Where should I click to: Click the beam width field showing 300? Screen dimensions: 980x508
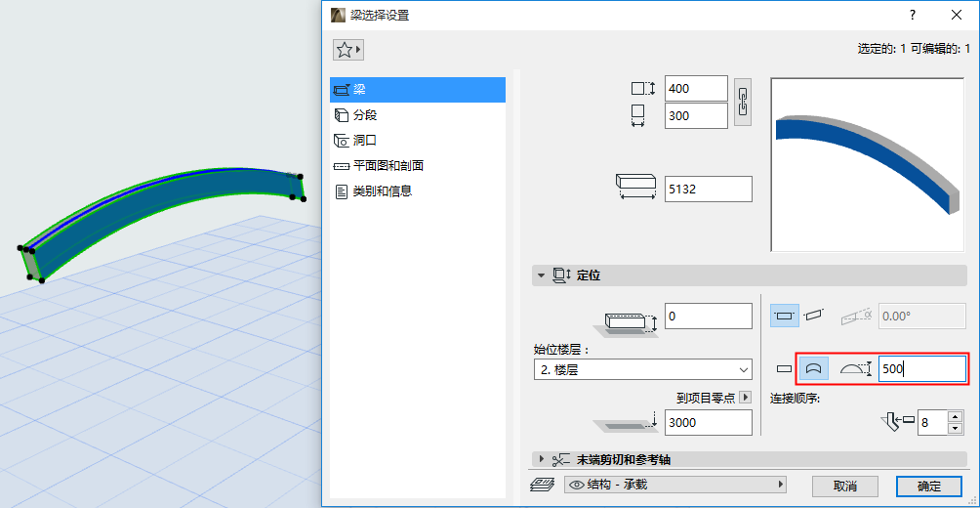pos(696,115)
